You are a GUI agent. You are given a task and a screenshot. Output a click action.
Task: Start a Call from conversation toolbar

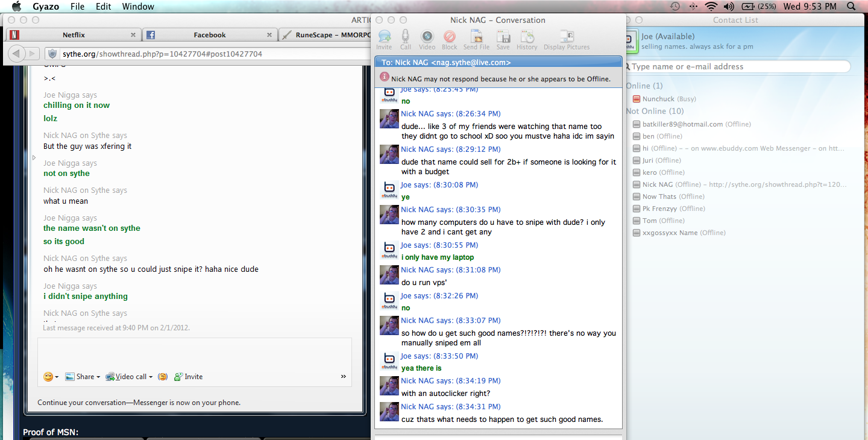[406, 40]
